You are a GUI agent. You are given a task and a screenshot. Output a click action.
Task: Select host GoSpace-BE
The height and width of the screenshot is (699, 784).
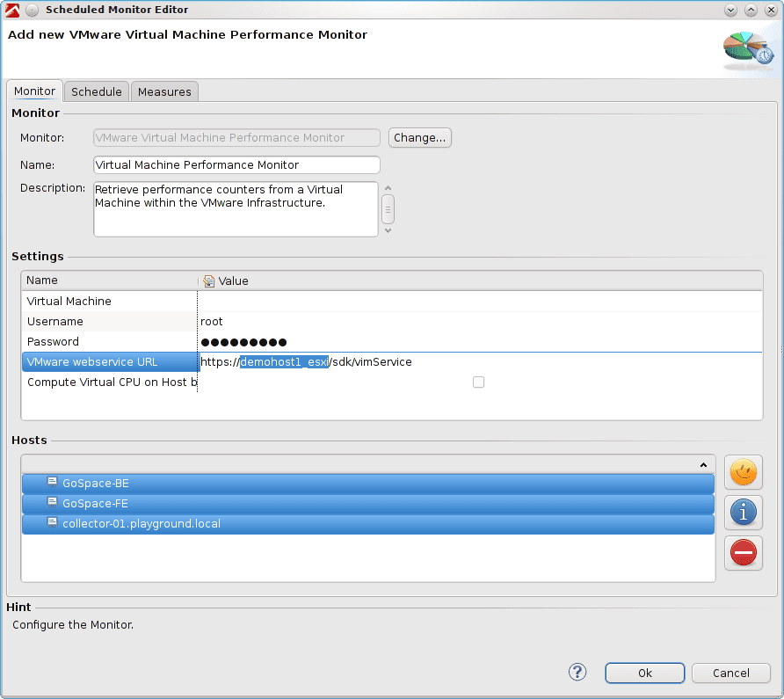(368, 484)
